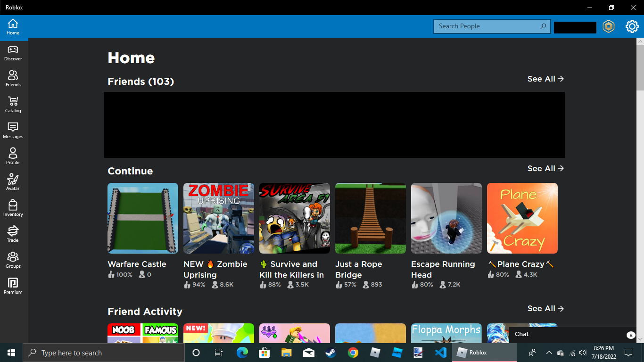
Task: Open the Floppa Morphs thumbnail in Friend Activity
Action: pos(446,333)
